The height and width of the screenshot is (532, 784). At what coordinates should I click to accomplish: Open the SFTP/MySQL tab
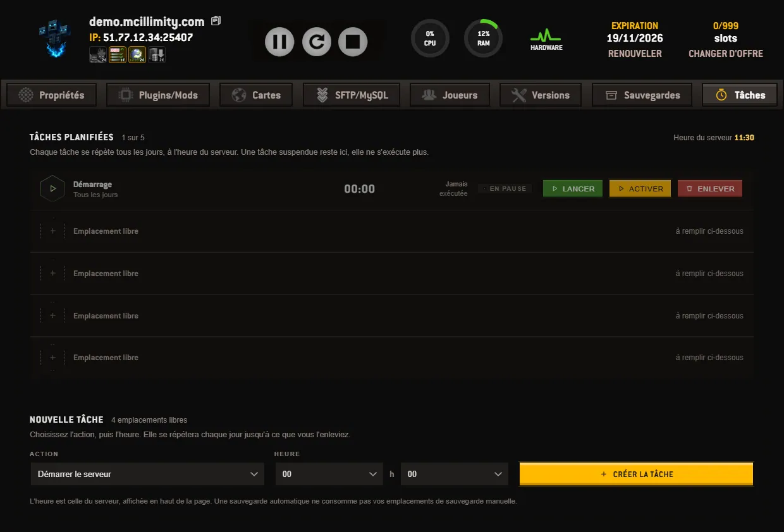tap(352, 95)
